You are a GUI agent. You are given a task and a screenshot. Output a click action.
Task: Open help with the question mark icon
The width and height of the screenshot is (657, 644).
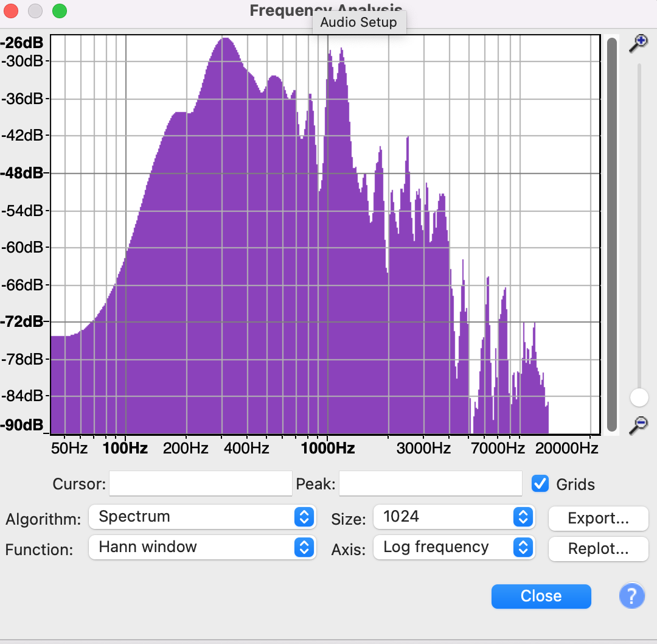pos(631,596)
